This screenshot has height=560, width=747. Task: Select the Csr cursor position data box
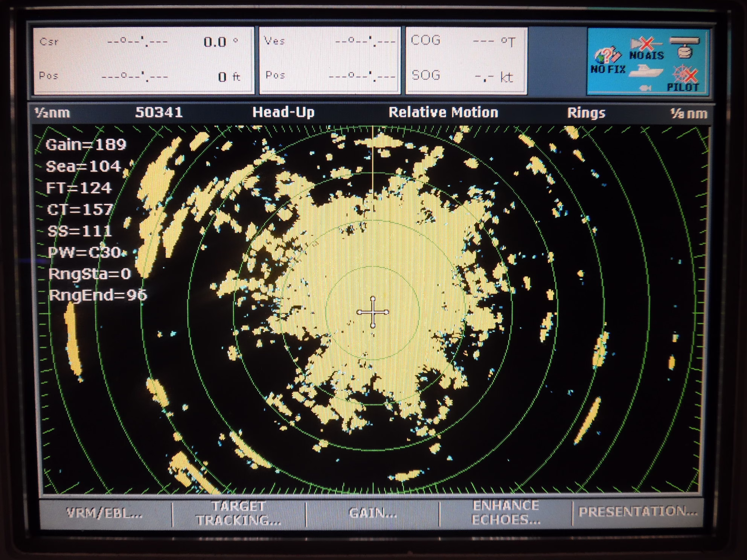[x=143, y=60]
